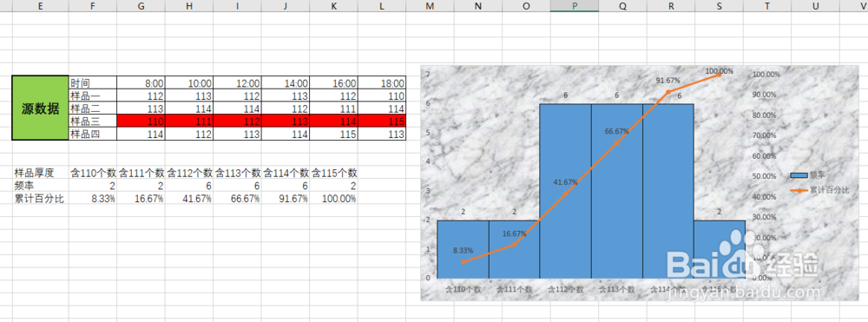Select the 样品四 row label cell
The image size is (868, 322).
point(93,134)
